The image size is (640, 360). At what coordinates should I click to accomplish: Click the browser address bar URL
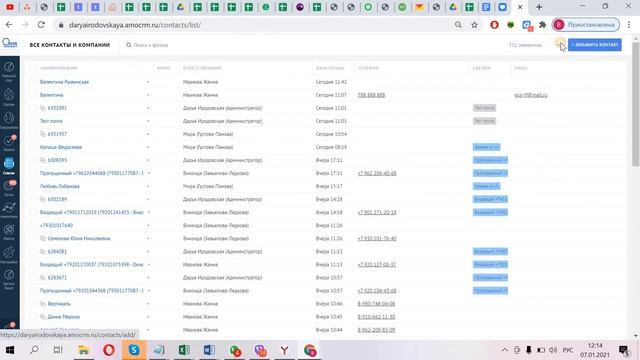pyautogui.click(x=135, y=25)
